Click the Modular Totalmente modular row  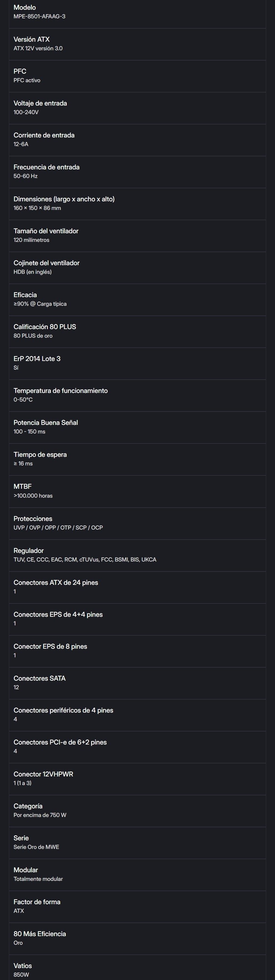(x=137, y=875)
